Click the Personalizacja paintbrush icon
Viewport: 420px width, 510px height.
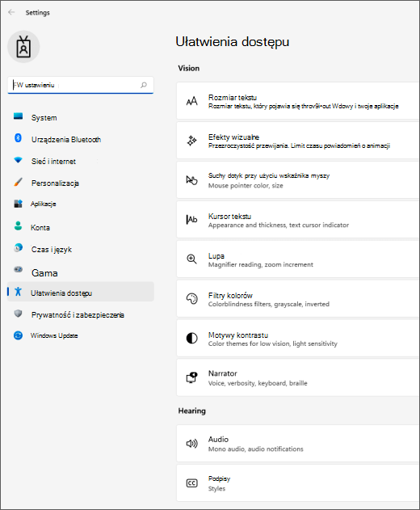19,182
